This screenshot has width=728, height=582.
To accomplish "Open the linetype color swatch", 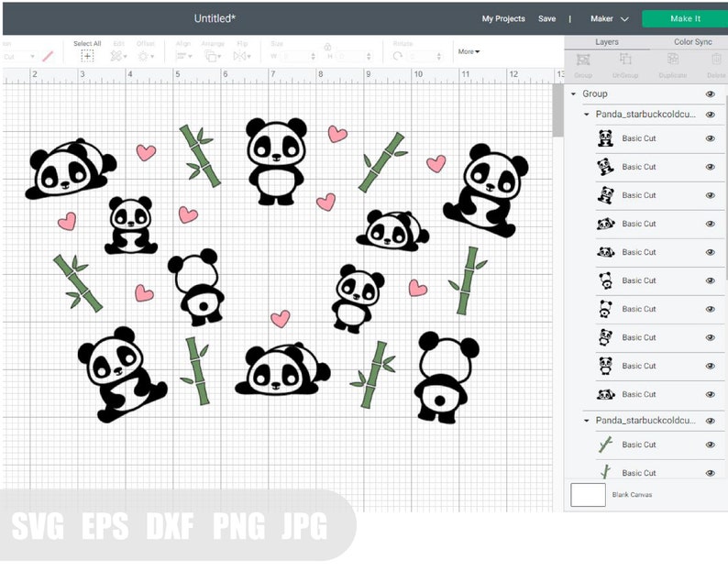I will coord(48,57).
